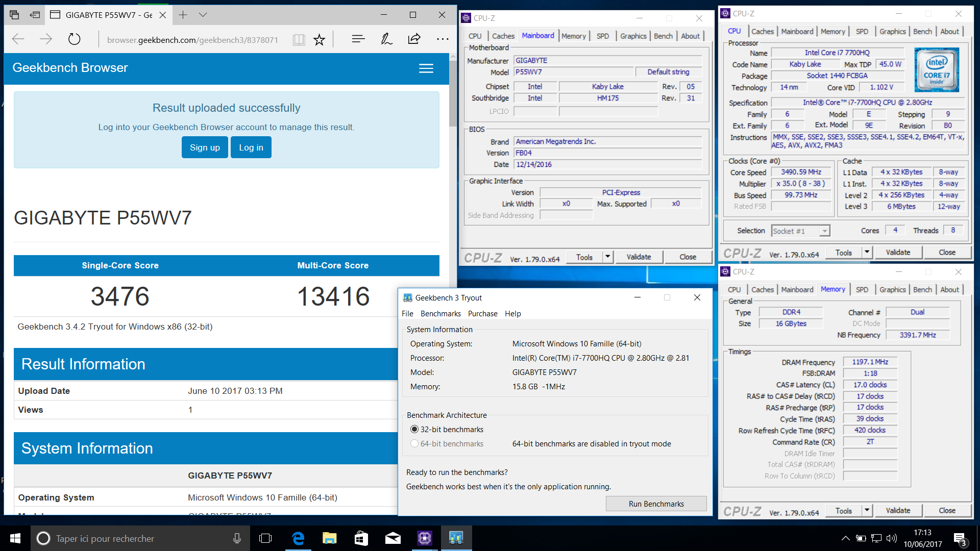980x551 pixels.
Task: Show Edge tab previews chevron
Action: (203, 15)
